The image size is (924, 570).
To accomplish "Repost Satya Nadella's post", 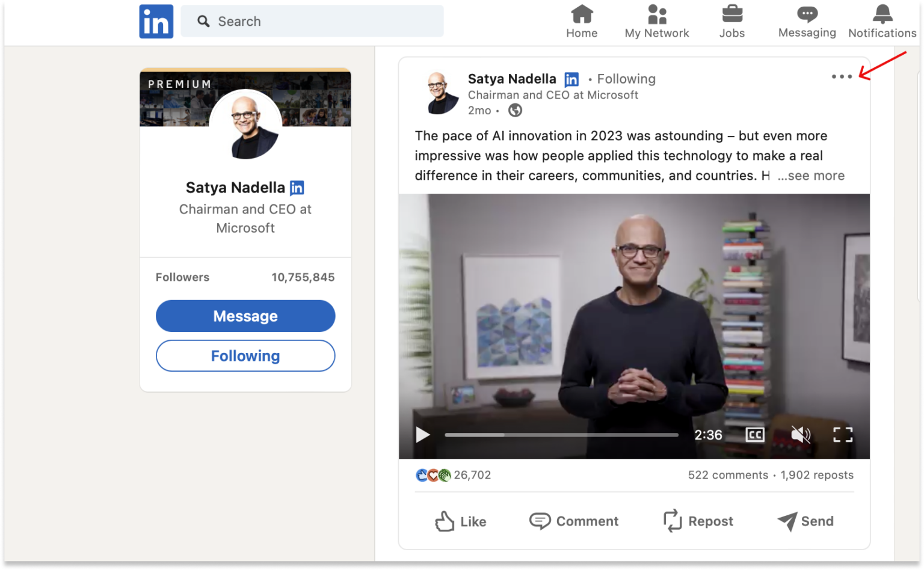I will click(x=698, y=521).
